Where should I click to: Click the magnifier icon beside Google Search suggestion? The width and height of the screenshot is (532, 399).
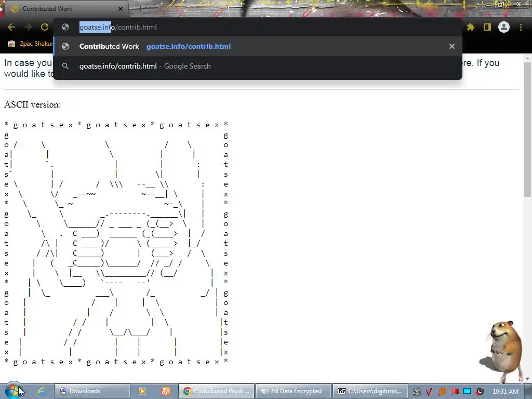[65, 66]
